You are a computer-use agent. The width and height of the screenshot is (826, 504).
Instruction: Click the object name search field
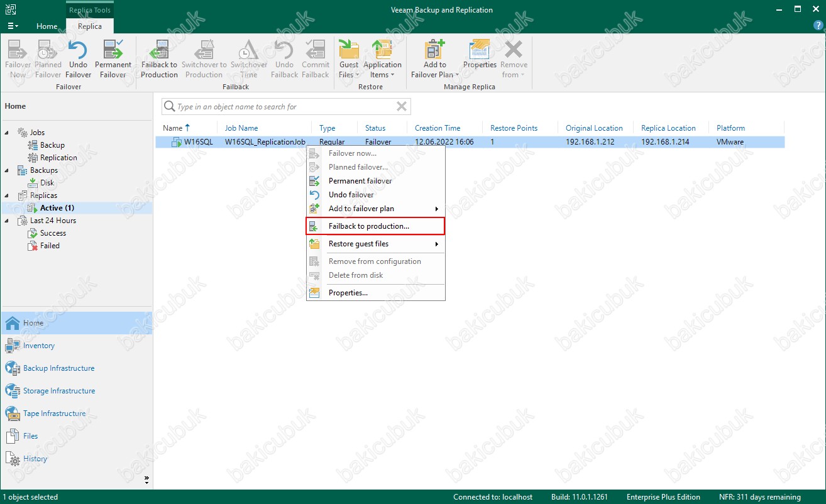[x=286, y=107]
